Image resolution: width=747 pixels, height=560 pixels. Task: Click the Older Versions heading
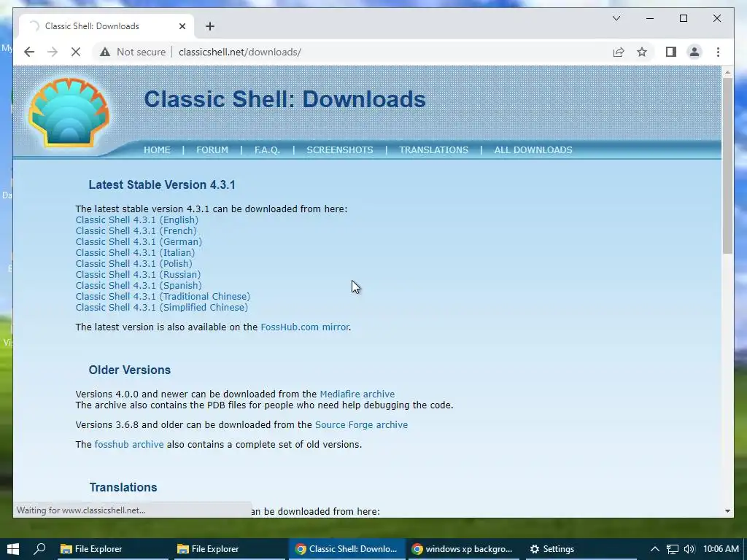pos(130,370)
